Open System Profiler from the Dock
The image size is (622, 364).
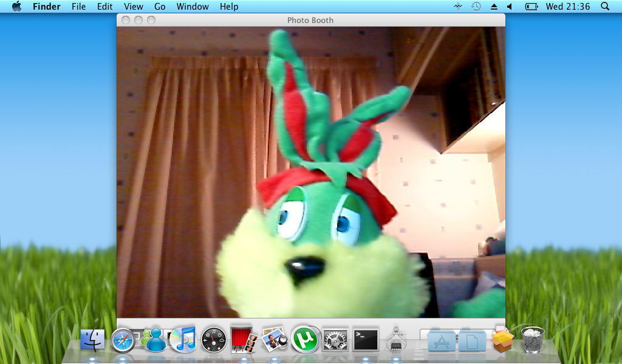click(396, 339)
